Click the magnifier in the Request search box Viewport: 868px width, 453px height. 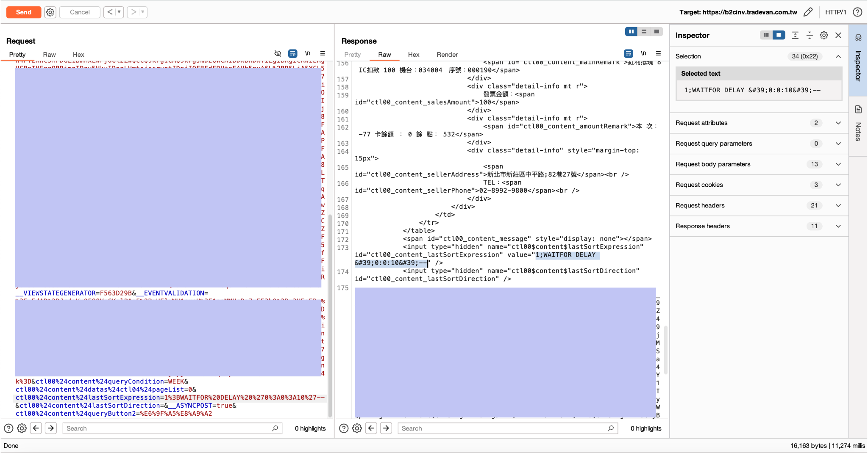(x=275, y=428)
